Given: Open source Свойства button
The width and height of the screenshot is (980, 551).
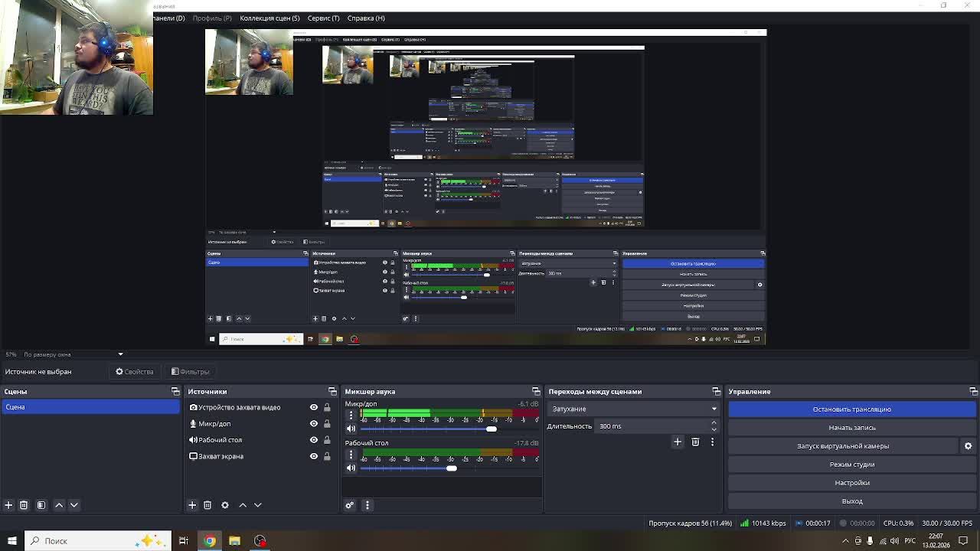Looking at the screenshot, I should point(135,372).
